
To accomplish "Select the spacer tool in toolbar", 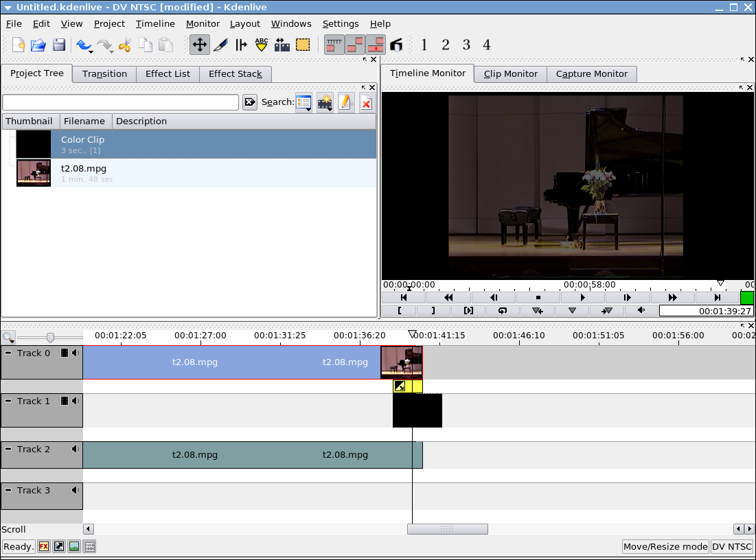I will click(241, 45).
